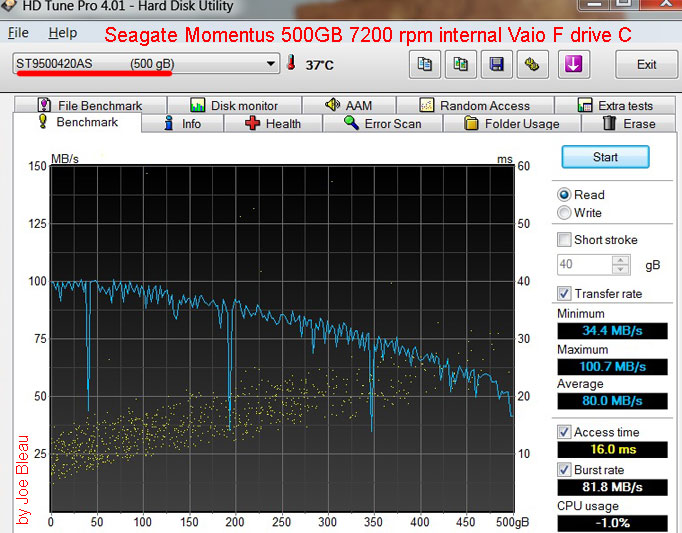
Task: Increase short stroke size with up arrow
Action: pos(620,260)
